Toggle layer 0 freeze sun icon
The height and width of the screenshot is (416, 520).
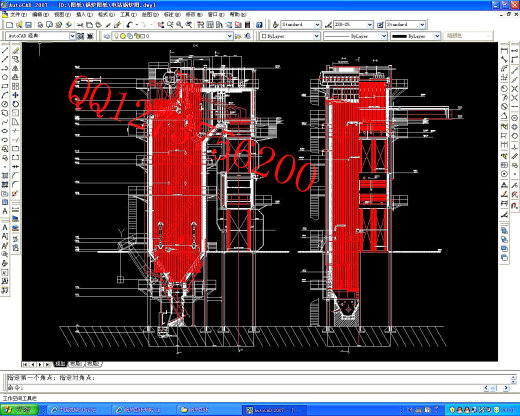point(122,36)
